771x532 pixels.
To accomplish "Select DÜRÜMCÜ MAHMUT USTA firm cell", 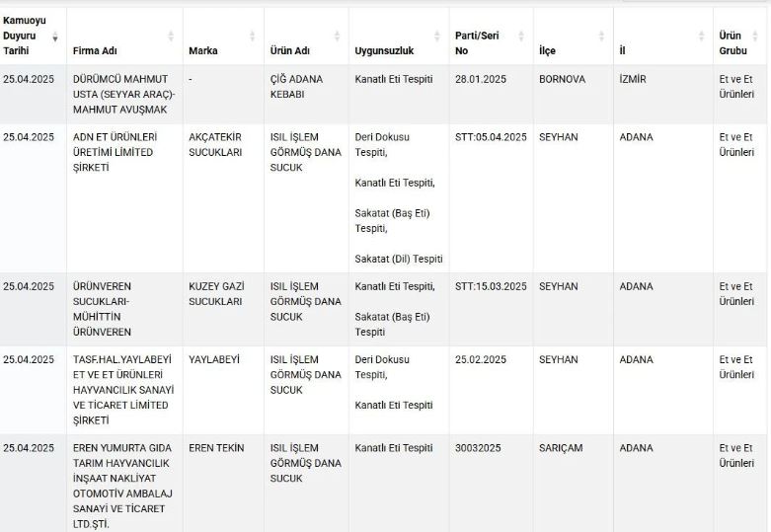I will click(x=124, y=94).
